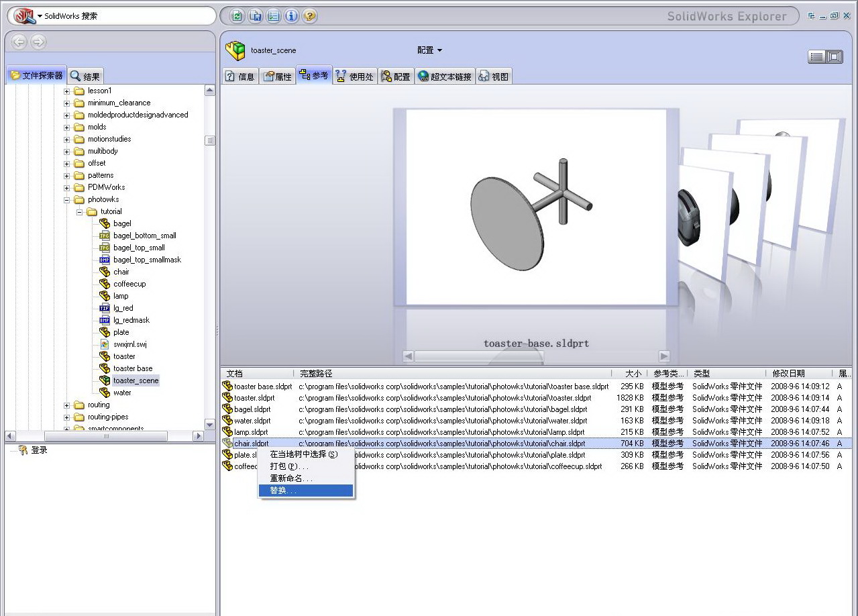Select the toaster.sldprt row in references
The width and height of the screenshot is (858, 616).
click(537, 398)
